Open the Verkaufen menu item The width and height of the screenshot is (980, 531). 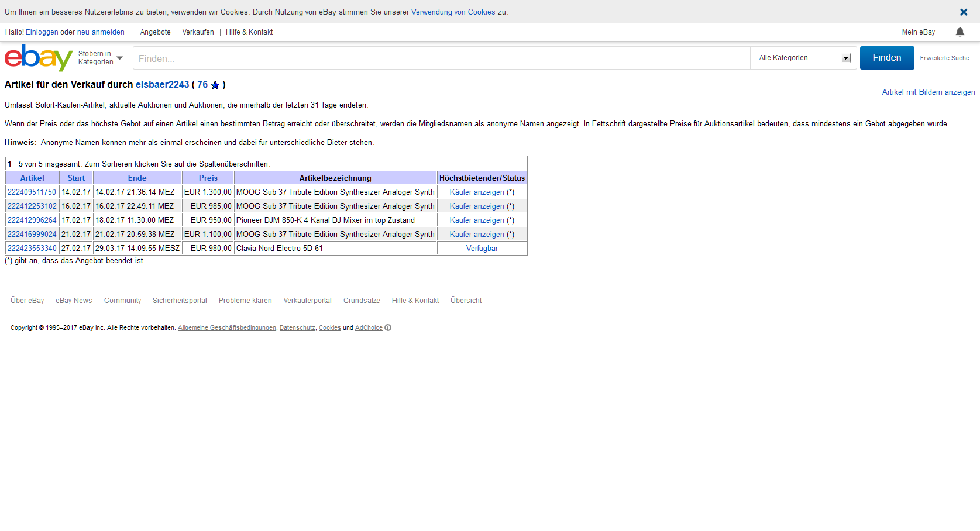pos(198,32)
